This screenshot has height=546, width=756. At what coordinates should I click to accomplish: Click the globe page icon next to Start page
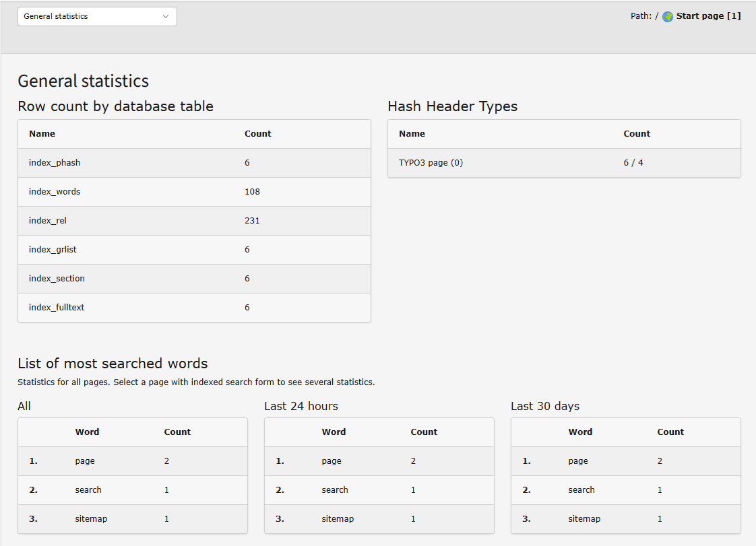(666, 15)
